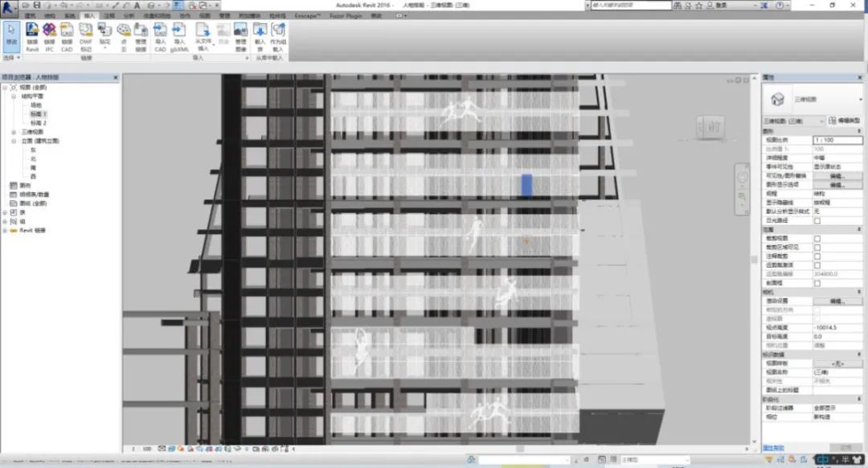Select the Modify arrow tool in ribbon
The height and width of the screenshot is (468, 868).
pyautogui.click(x=11, y=36)
